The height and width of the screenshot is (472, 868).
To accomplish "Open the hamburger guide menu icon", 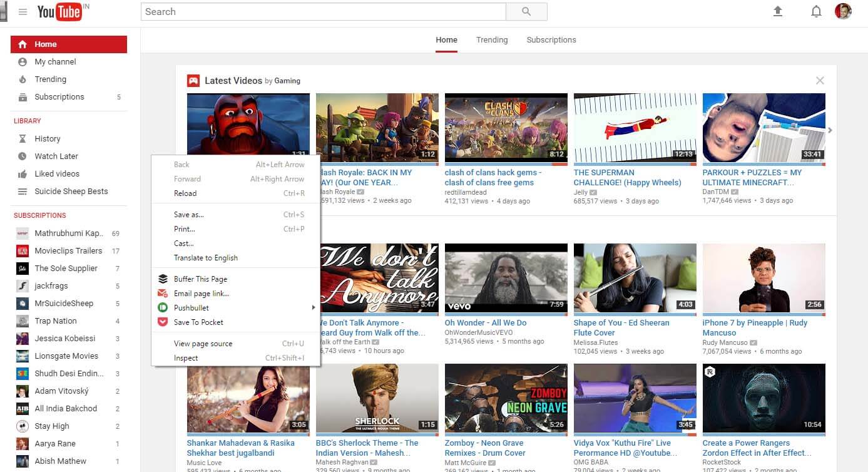I will click(x=23, y=12).
